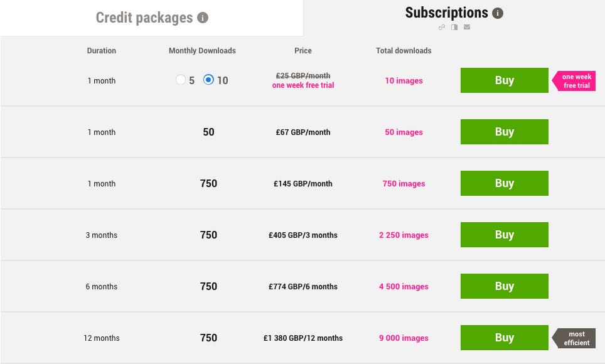Click the 'Monthly Downloads' column header
The image size is (605, 364).
click(x=202, y=51)
